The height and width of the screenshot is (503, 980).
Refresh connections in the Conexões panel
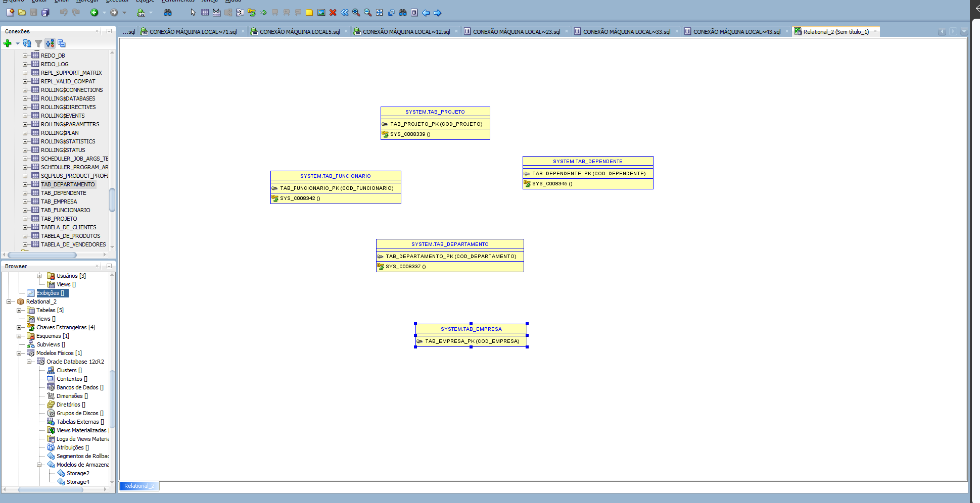point(27,43)
